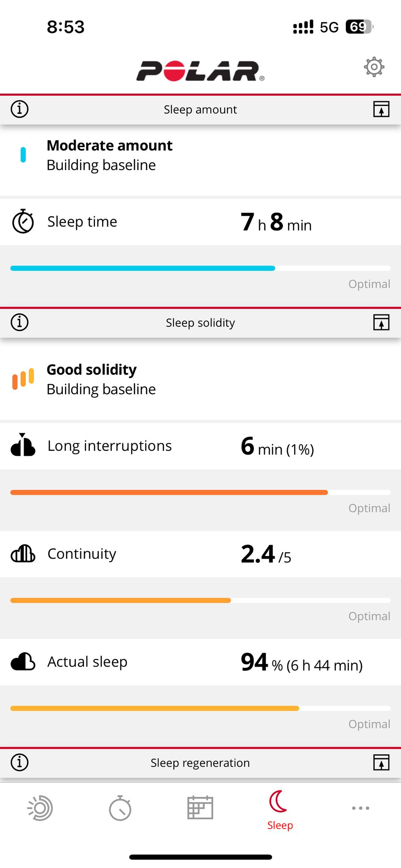Screen dimensions: 401x868
Task: Tap the Sleep time row
Action: [200, 222]
